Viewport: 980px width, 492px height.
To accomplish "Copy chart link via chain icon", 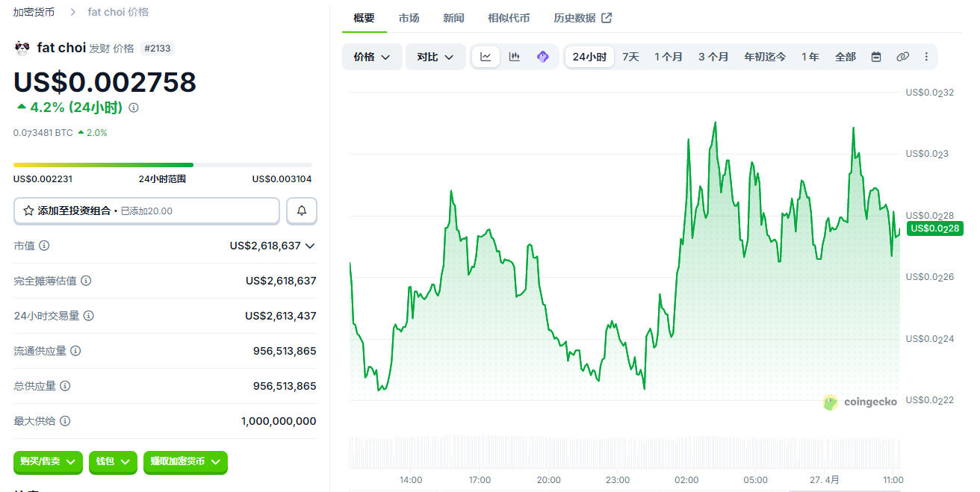I will (x=902, y=57).
